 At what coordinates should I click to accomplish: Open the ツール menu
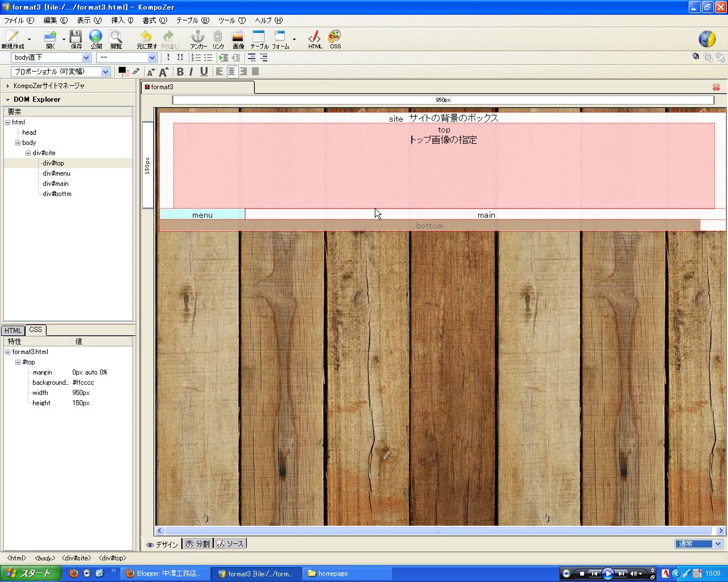232,20
